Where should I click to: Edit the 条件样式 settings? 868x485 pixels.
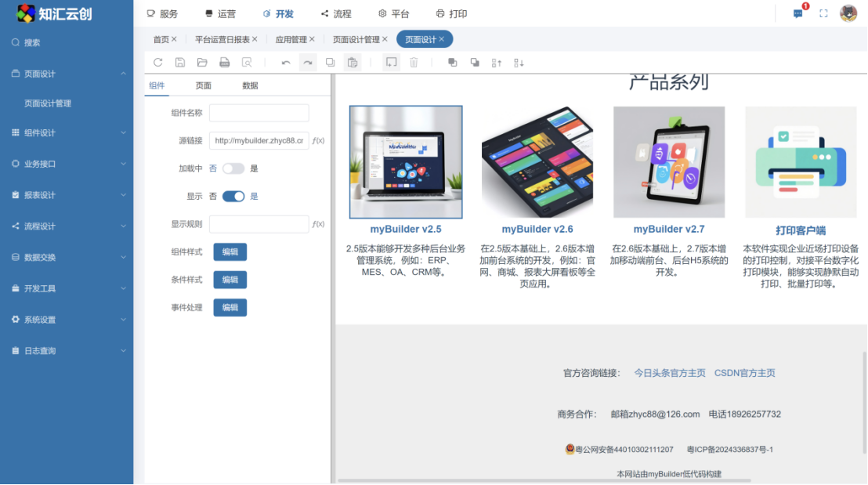(x=230, y=280)
